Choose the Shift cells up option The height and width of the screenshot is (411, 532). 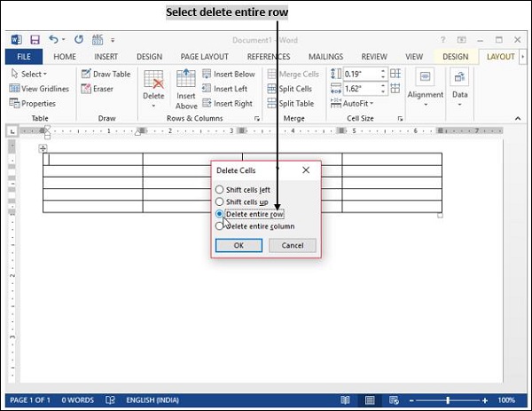(x=220, y=202)
